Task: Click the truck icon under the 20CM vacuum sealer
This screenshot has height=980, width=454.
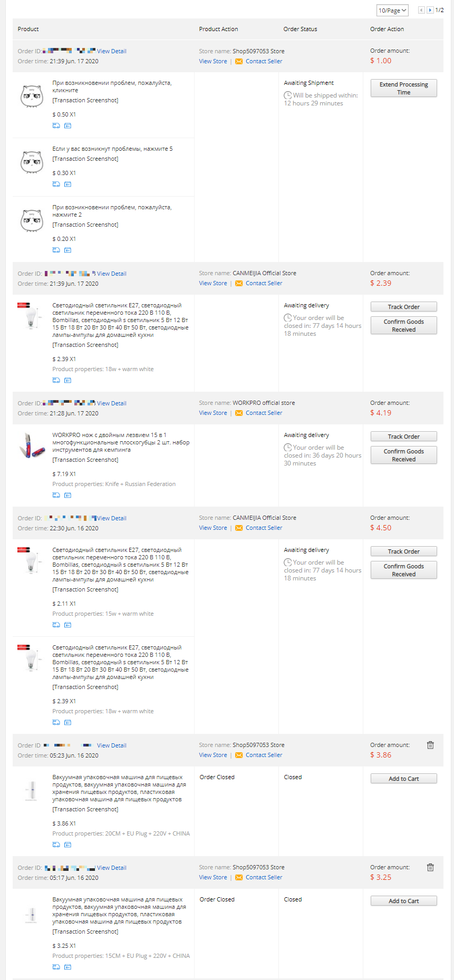Action: tap(56, 845)
